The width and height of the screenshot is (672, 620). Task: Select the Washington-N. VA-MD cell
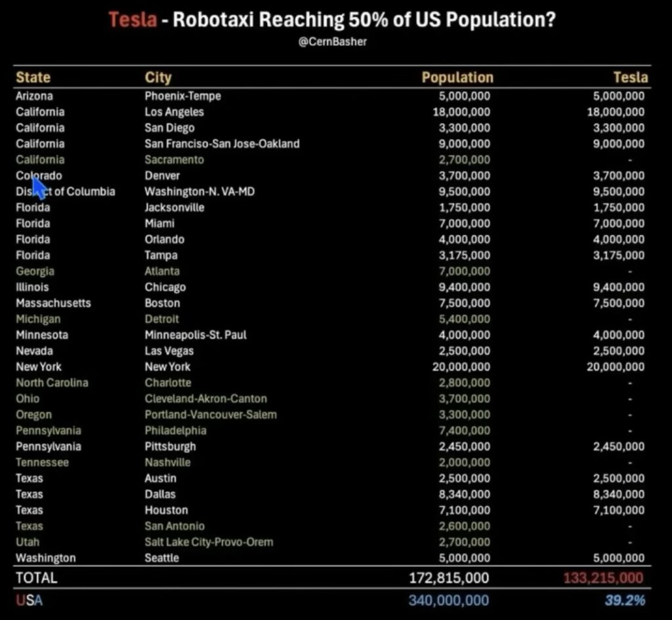pos(199,192)
